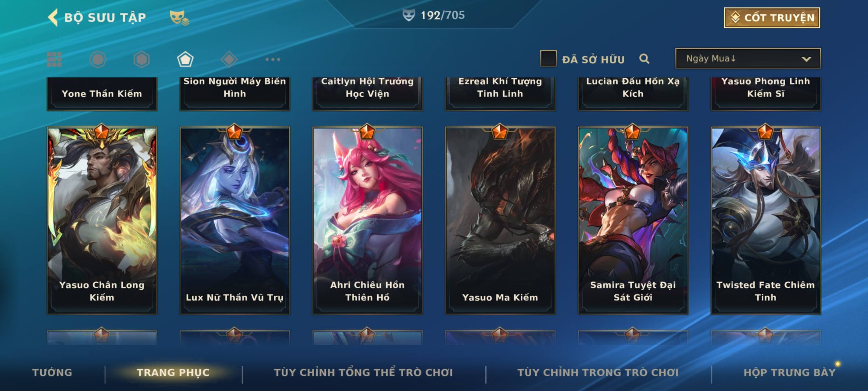The width and height of the screenshot is (868, 391).
Task: Go back using the Bộ Sưu Tập arrow
Action: tap(53, 18)
